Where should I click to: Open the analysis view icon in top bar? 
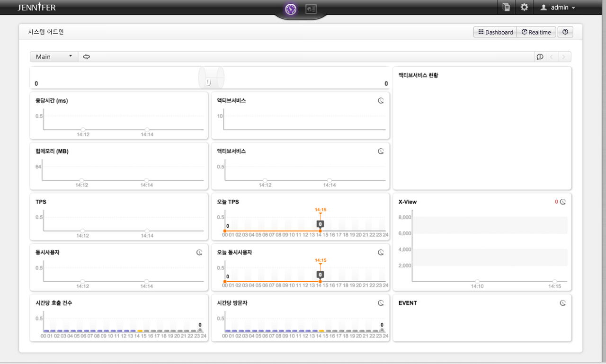(311, 9)
